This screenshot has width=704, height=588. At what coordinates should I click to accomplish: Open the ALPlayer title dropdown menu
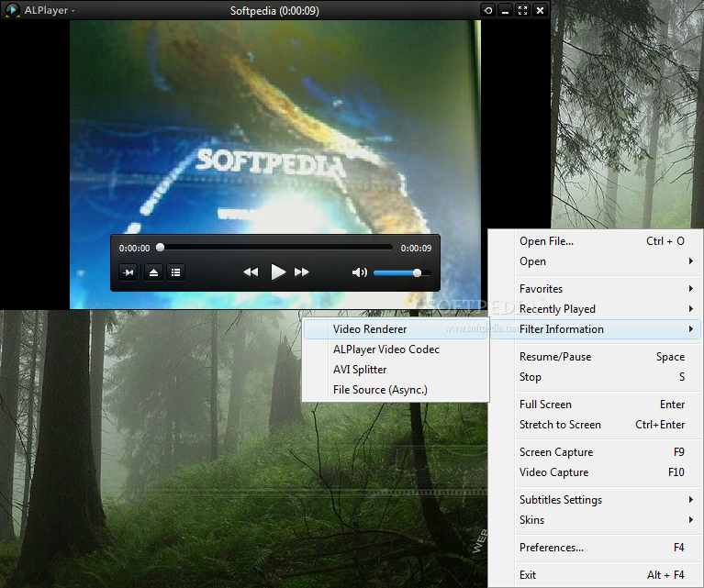(x=50, y=10)
